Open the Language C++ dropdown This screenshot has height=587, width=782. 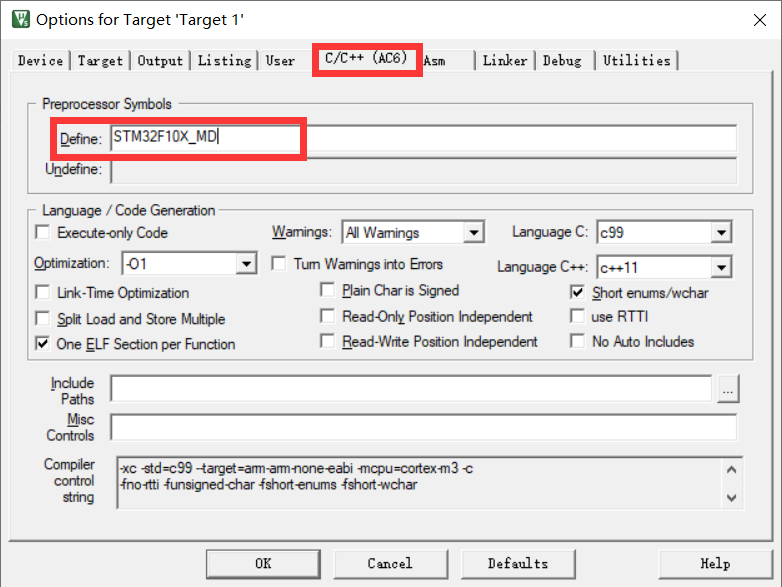point(664,267)
